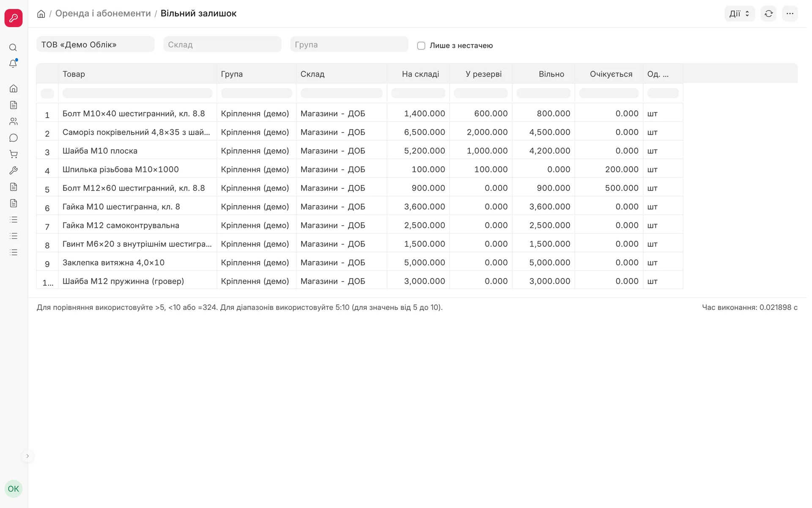Open the search icon in sidebar
The height and width of the screenshot is (508, 812).
click(x=13, y=47)
